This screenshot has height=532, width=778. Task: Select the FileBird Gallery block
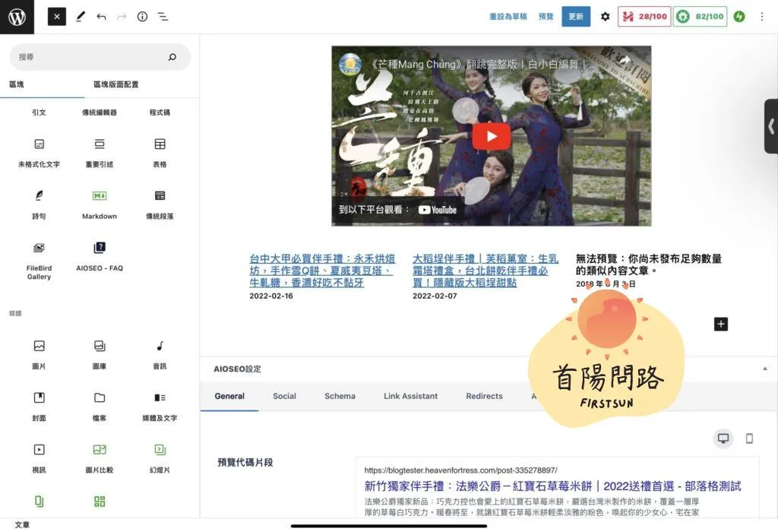coord(39,260)
